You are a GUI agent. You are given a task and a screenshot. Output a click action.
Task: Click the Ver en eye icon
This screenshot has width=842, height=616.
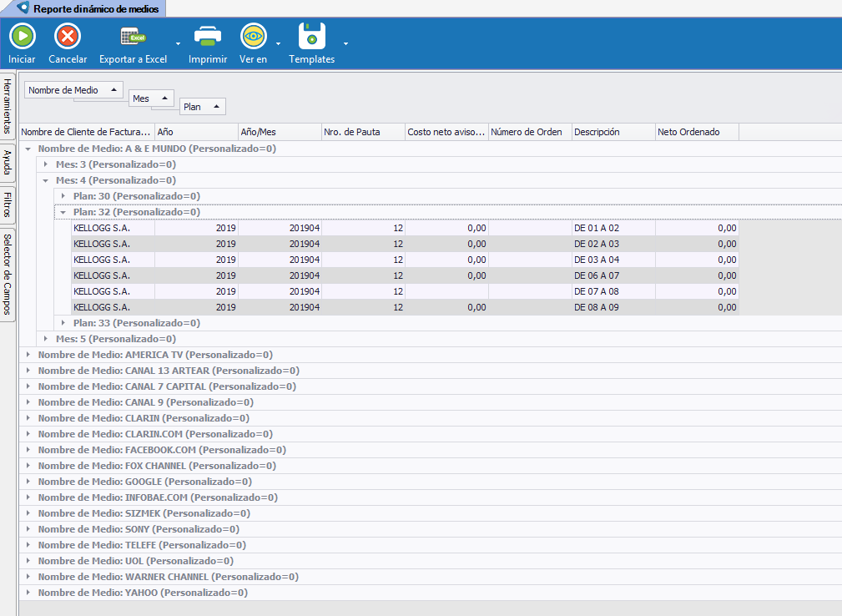[x=253, y=37]
